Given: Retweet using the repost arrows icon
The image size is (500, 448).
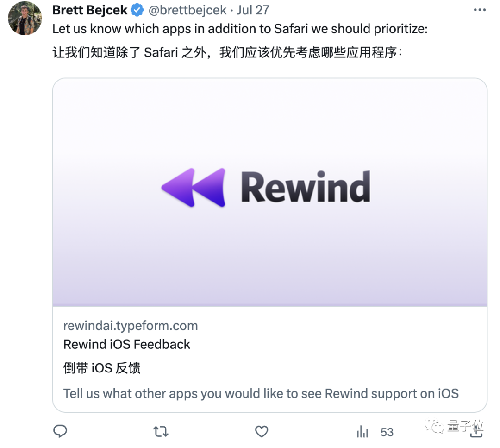Looking at the screenshot, I should (161, 432).
